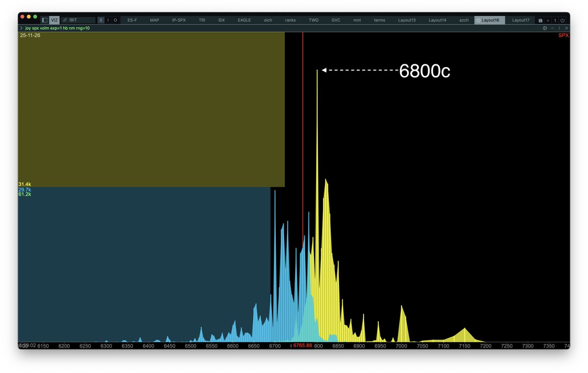
Task: Click the workspace number 1 icon
Action: [555, 21]
